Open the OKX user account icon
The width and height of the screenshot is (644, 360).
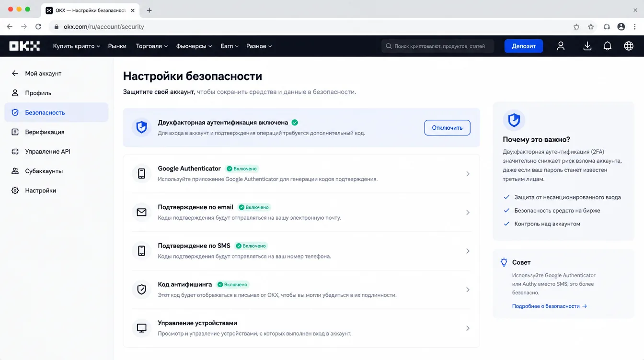point(561,46)
